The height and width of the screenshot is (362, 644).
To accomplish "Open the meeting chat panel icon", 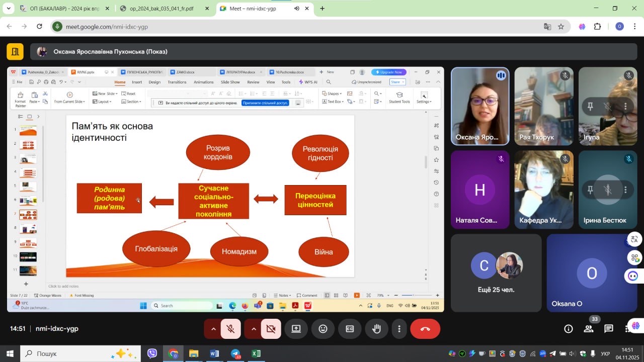I will point(609,329).
